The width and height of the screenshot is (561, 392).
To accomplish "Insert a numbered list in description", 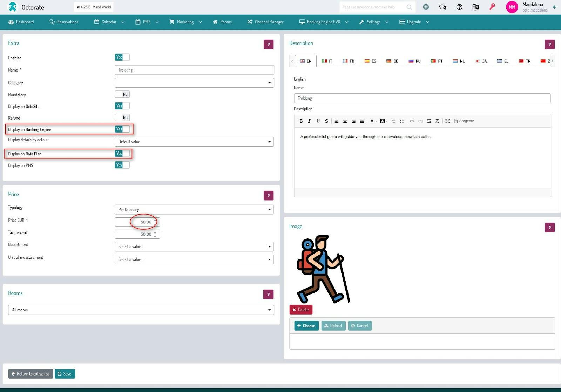I will tap(393, 121).
